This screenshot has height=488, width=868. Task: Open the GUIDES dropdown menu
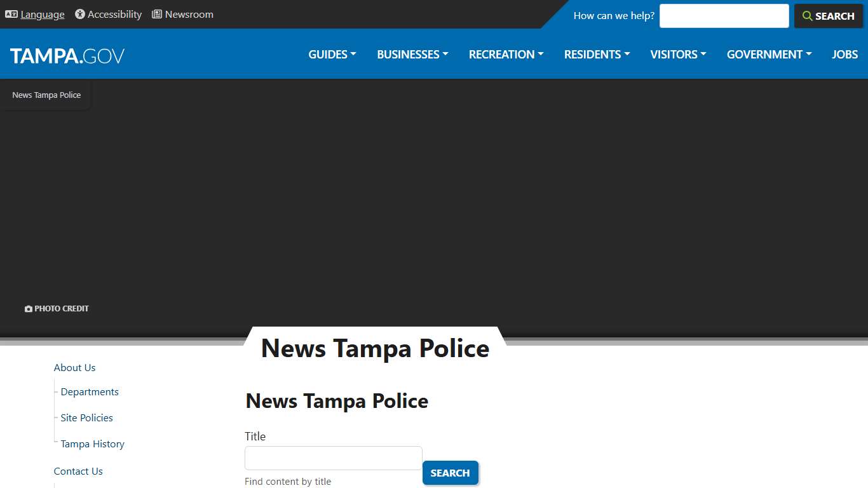[331, 54]
